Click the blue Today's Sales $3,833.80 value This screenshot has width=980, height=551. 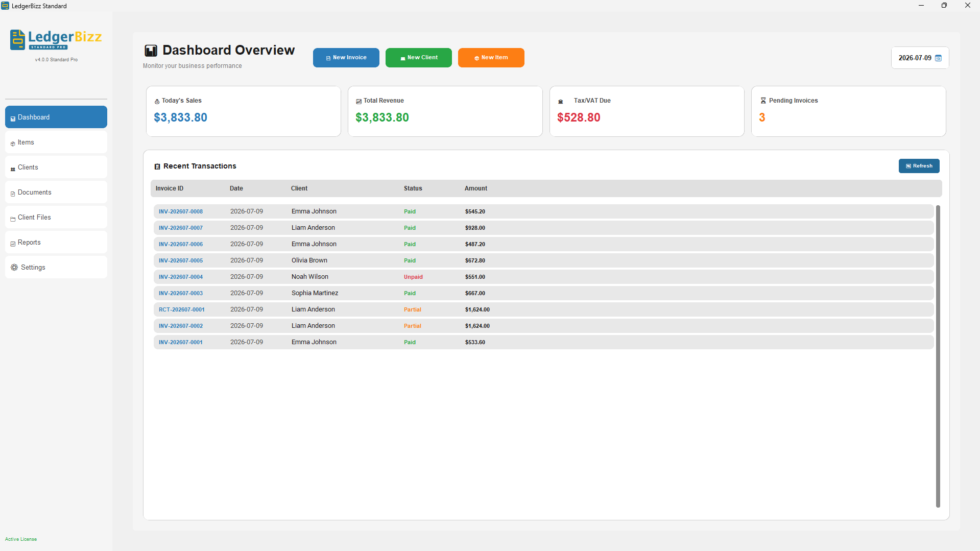coord(180,117)
